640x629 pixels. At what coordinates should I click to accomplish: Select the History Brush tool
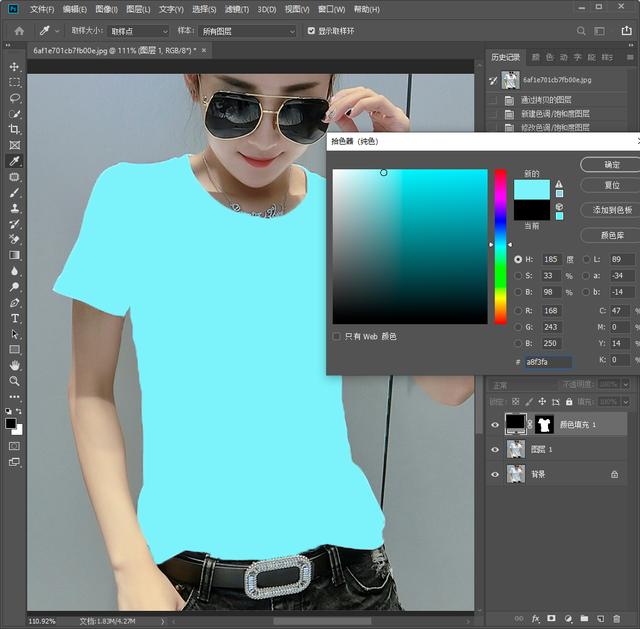click(14, 224)
